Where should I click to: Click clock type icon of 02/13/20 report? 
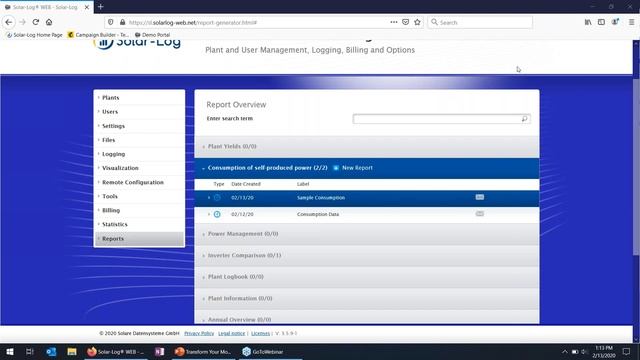[217, 198]
